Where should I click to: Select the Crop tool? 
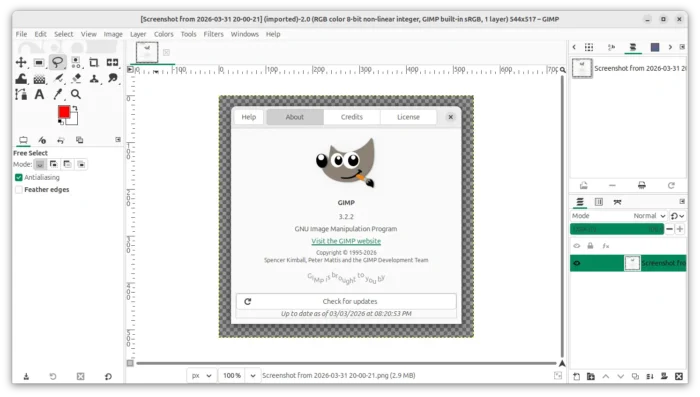[x=94, y=63]
